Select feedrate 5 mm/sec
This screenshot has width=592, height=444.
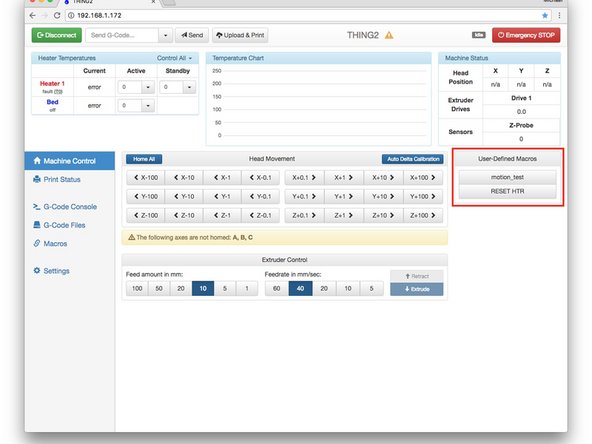(372, 288)
